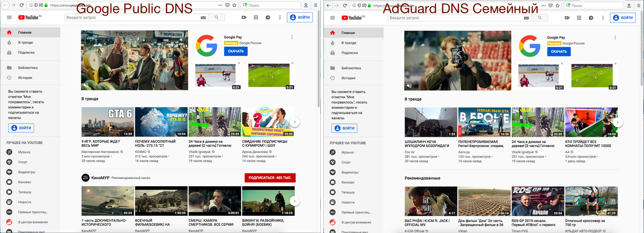Open hamburger menu in right AdGuard window
This screenshot has height=233, width=644.
[332, 18]
